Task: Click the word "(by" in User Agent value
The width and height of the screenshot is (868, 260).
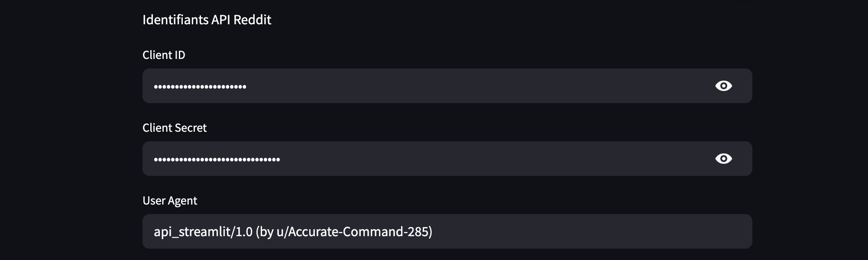Action: [265, 232]
